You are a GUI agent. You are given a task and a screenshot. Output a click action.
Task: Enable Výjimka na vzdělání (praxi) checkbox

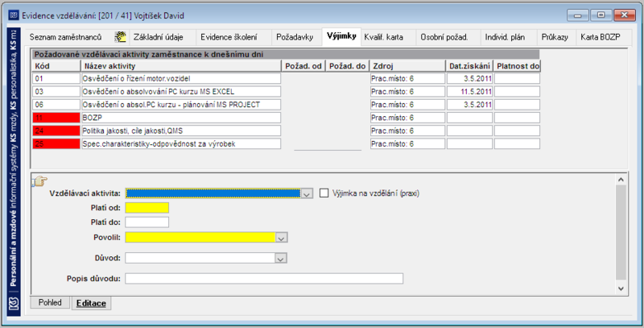tap(324, 193)
